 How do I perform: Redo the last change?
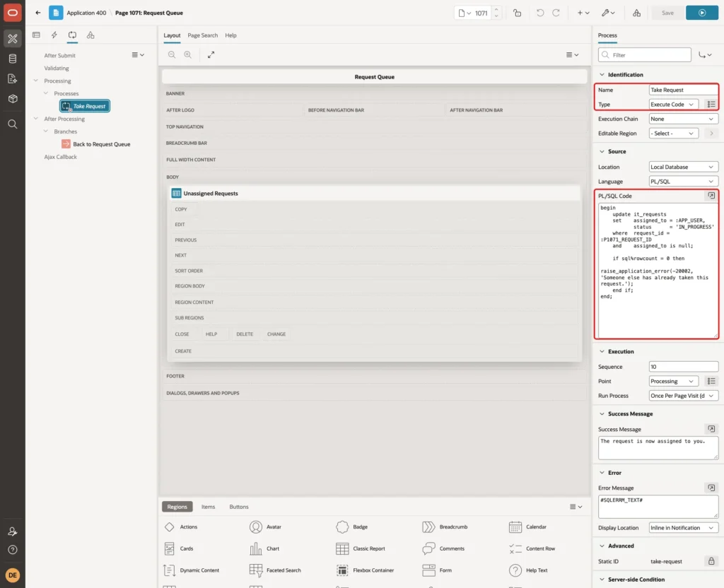(x=556, y=13)
